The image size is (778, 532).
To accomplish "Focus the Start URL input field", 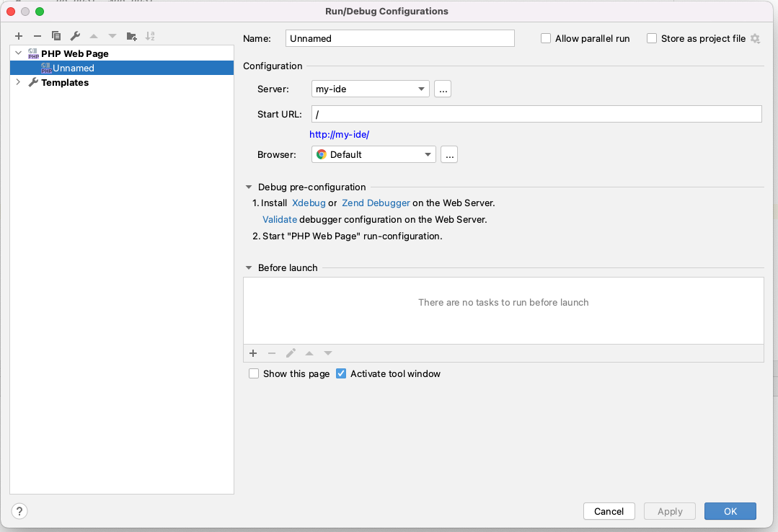I will 537,114.
